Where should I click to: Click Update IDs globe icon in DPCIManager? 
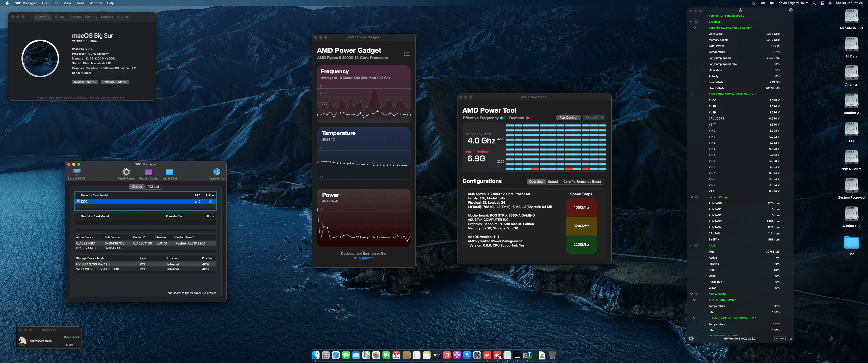click(216, 172)
